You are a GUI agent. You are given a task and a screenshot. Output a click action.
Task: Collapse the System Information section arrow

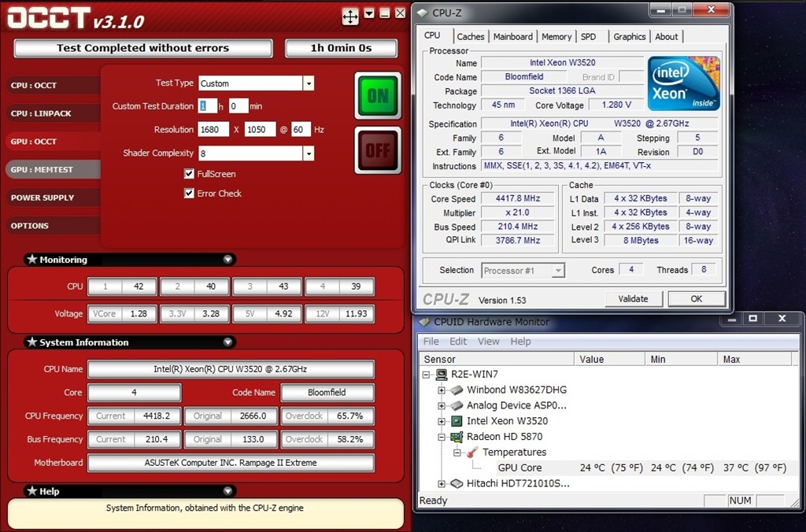pyautogui.click(x=227, y=342)
